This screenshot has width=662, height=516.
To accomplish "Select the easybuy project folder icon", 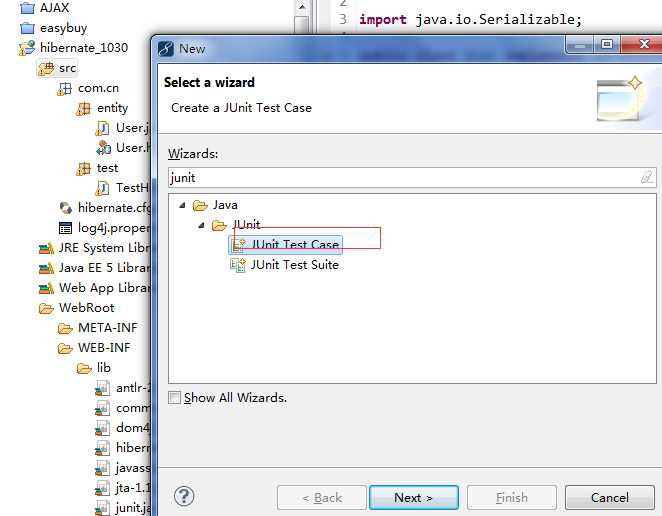I will pos(27,28).
